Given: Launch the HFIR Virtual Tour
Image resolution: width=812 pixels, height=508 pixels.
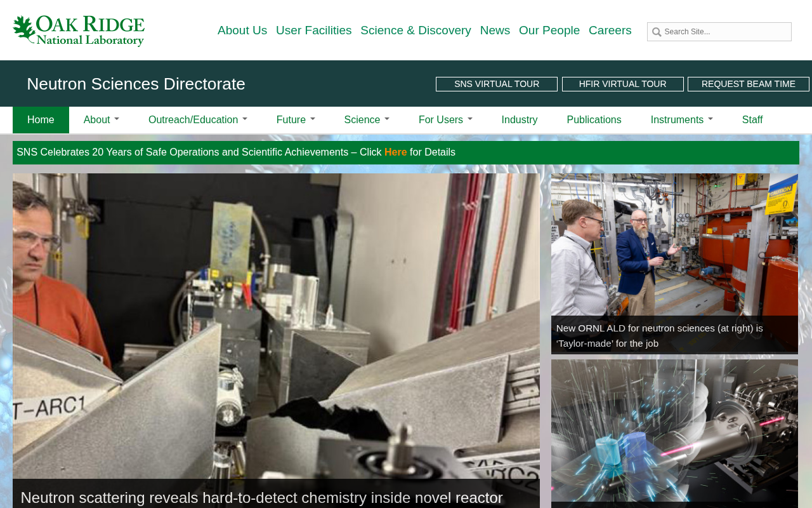Looking at the screenshot, I should pos(623,84).
